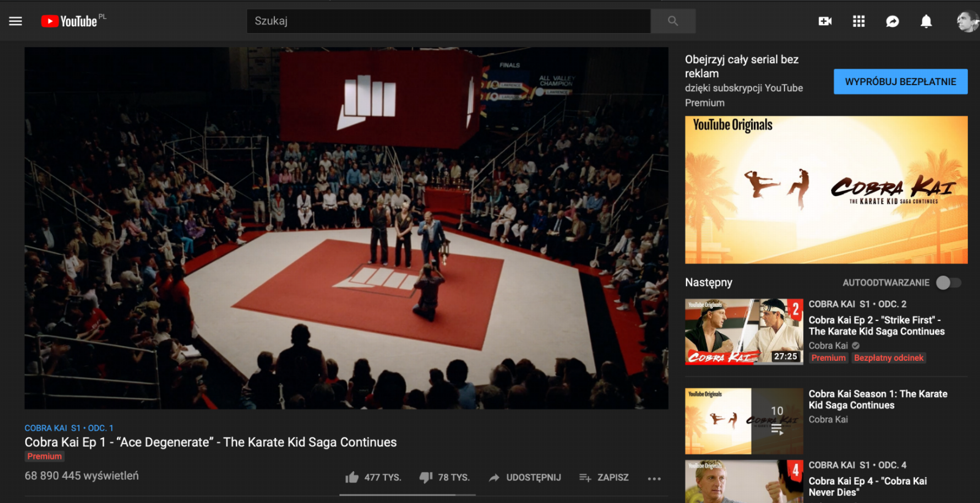Open the Cobra Kai YouTube Originals banner

point(826,190)
